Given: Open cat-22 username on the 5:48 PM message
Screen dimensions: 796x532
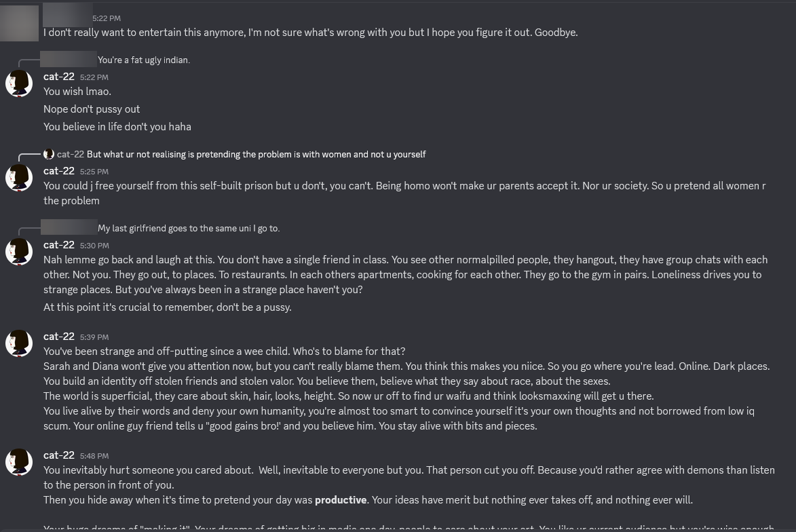Looking at the screenshot, I should 59,455.
